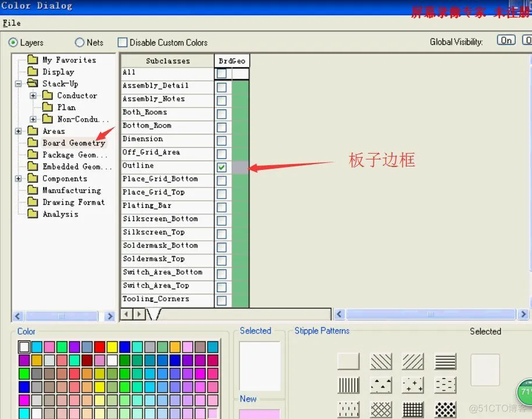Image resolution: width=532 pixels, height=419 pixels.
Task: Check the All subclass checkbox
Action: click(222, 73)
